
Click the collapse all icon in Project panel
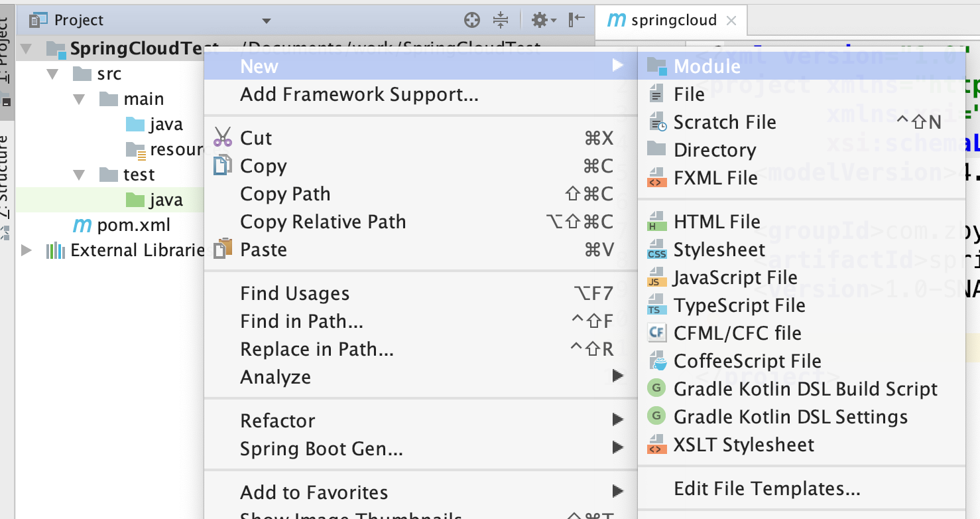coord(501,21)
